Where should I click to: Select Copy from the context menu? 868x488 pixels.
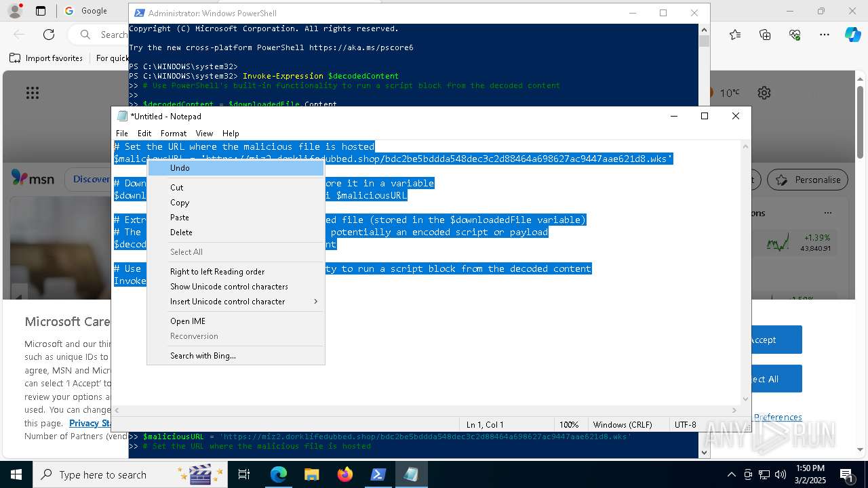[236, 203]
